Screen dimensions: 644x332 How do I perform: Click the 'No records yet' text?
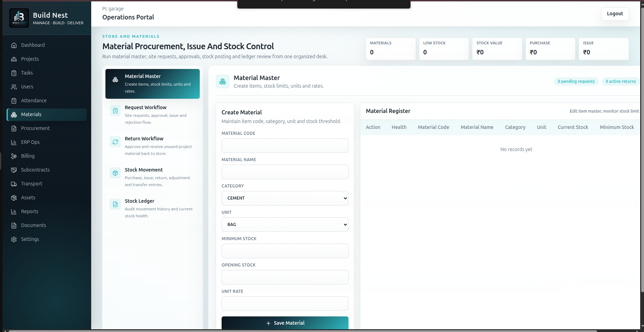pos(516,149)
